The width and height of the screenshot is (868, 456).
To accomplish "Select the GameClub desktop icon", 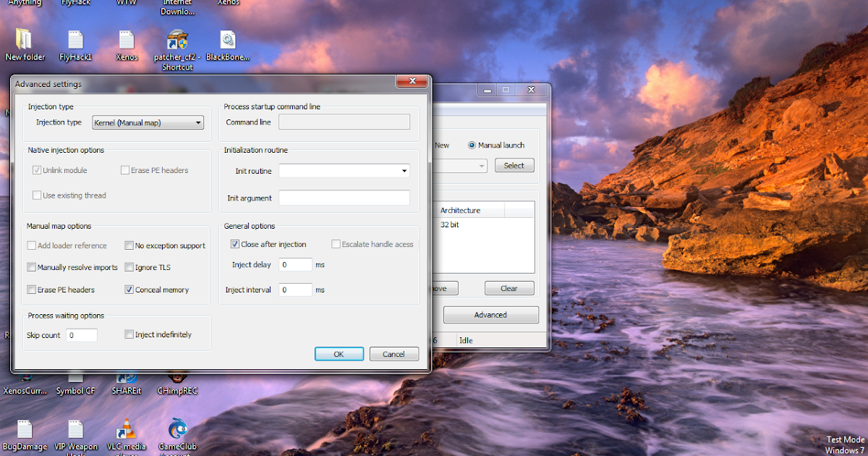I will point(176,428).
